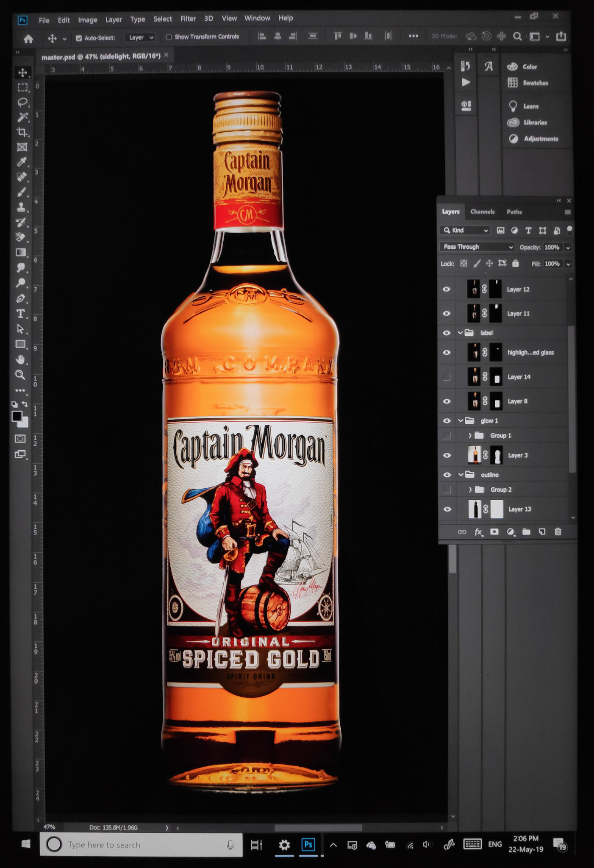
Task: Add a layer mask
Action: (494, 531)
